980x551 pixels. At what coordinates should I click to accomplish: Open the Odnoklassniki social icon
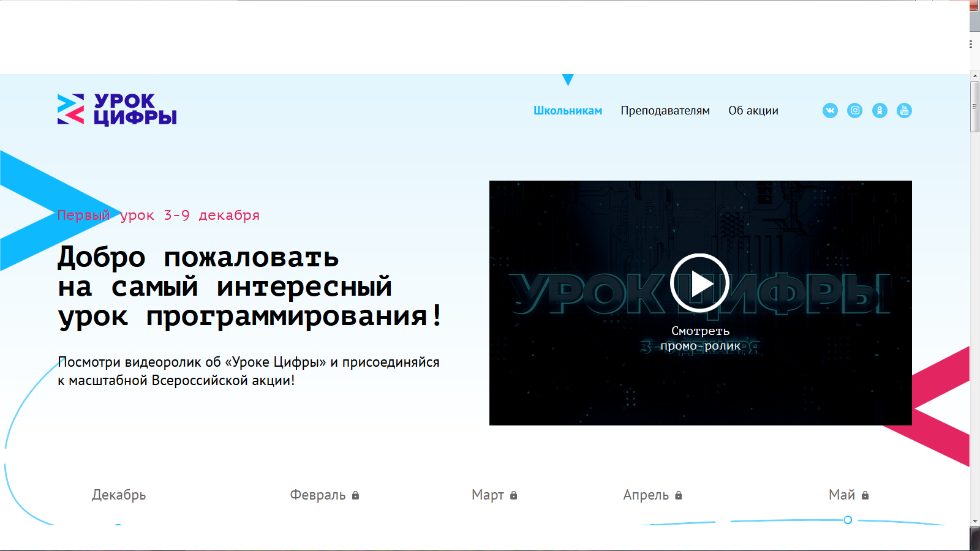pyautogui.click(x=880, y=111)
